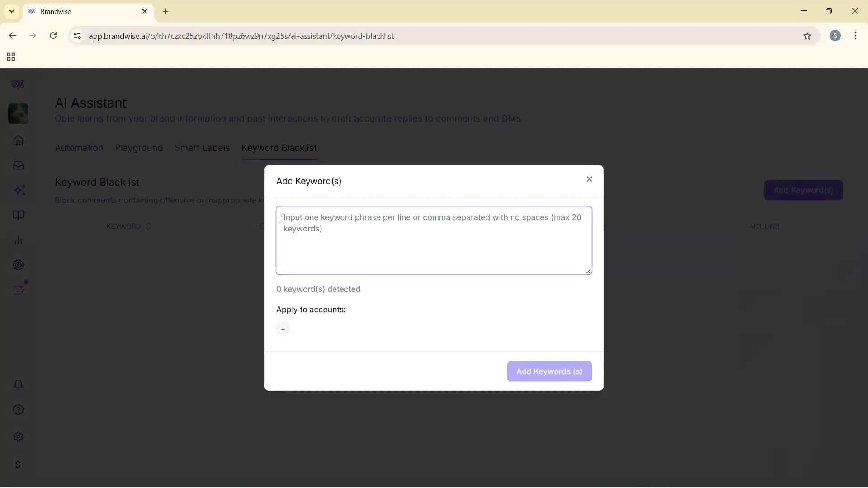This screenshot has width=868, height=488.
Task: View Analytics via the bar chart icon
Action: [x=18, y=240]
